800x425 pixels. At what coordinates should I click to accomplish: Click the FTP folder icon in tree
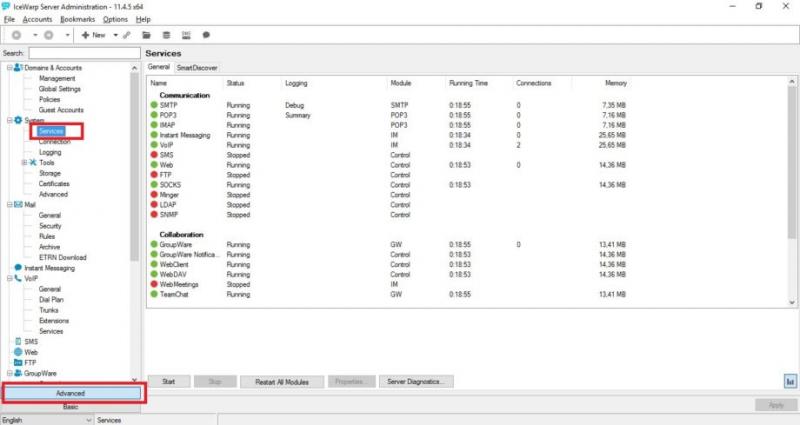[x=18, y=362]
